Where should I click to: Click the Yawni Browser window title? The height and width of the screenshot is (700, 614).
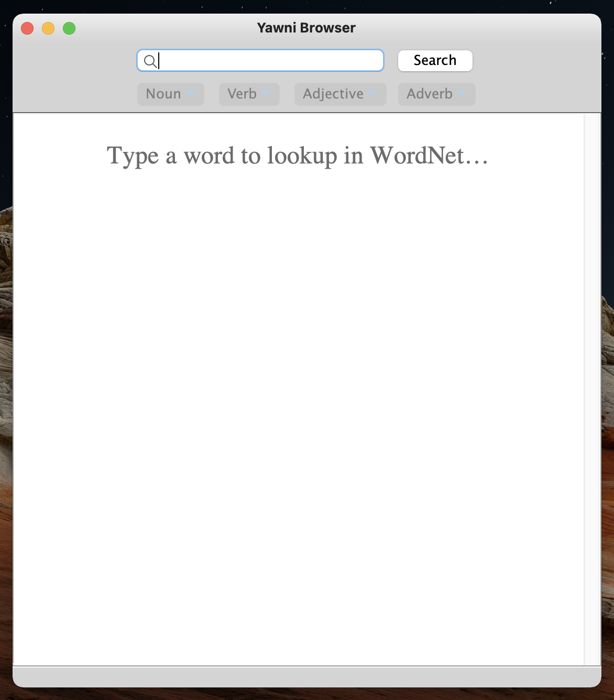[x=306, y=28]
